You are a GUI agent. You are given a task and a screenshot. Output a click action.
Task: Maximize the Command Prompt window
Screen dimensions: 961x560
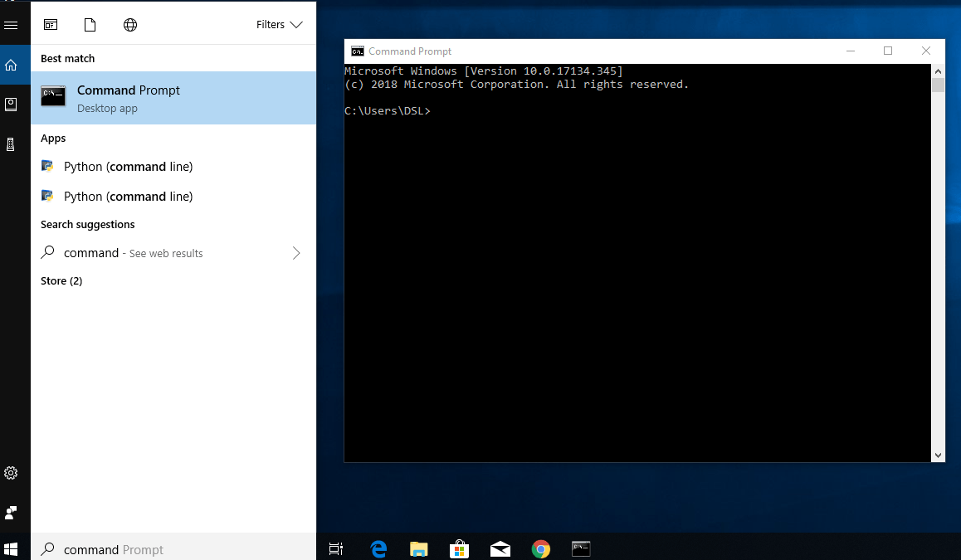(x=888, y=51)
